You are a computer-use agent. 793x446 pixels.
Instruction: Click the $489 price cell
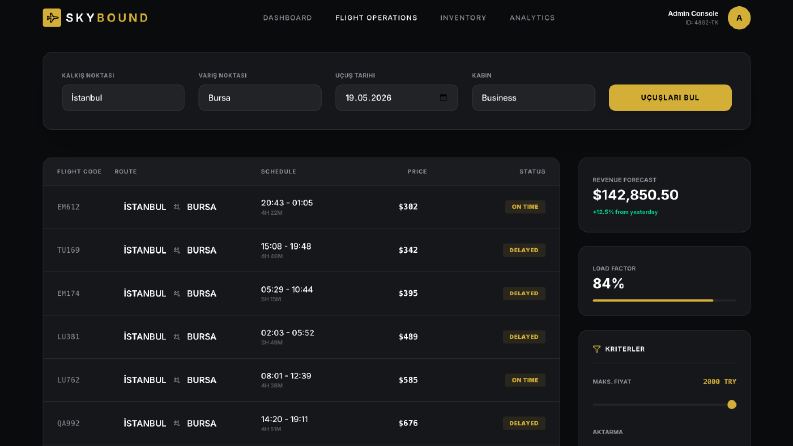click(x=408, y=337)
